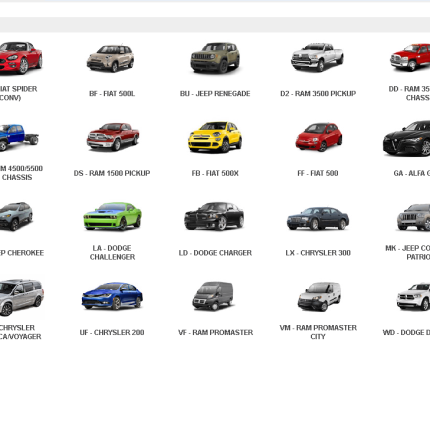Open the D2 - RAM 3500 Pickup image
Image resolution: width=430 pixels, height=430 pixels.
click(317, 57)
